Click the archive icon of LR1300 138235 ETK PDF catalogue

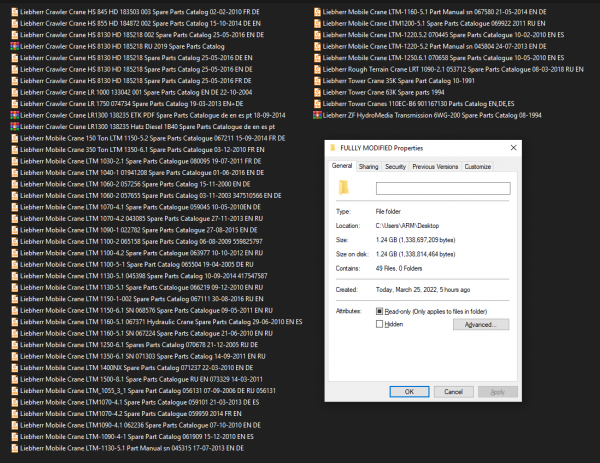click(15, 115)
